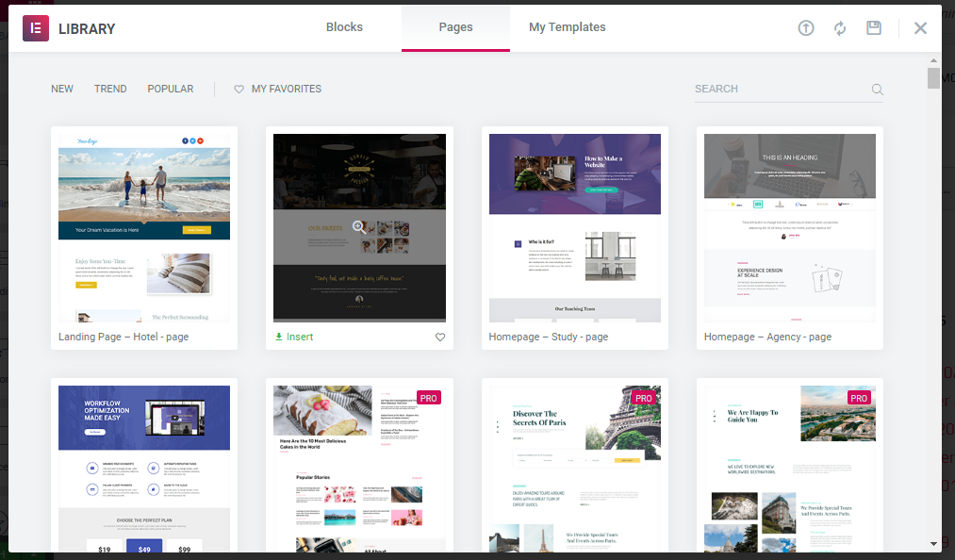Click the Insert button on the hovered template
The image size is (955, 560).
(294, 337)
